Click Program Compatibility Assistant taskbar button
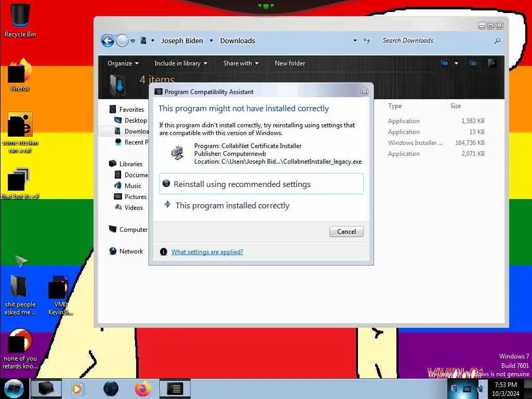The image size is (532, 399). pyautogui.click(x=175, y=389)
